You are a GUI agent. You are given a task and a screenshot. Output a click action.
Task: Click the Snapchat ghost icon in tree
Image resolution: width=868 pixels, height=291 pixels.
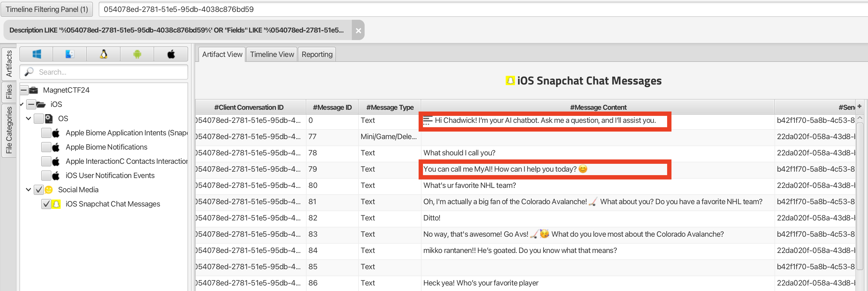click(x=56, y=204)
